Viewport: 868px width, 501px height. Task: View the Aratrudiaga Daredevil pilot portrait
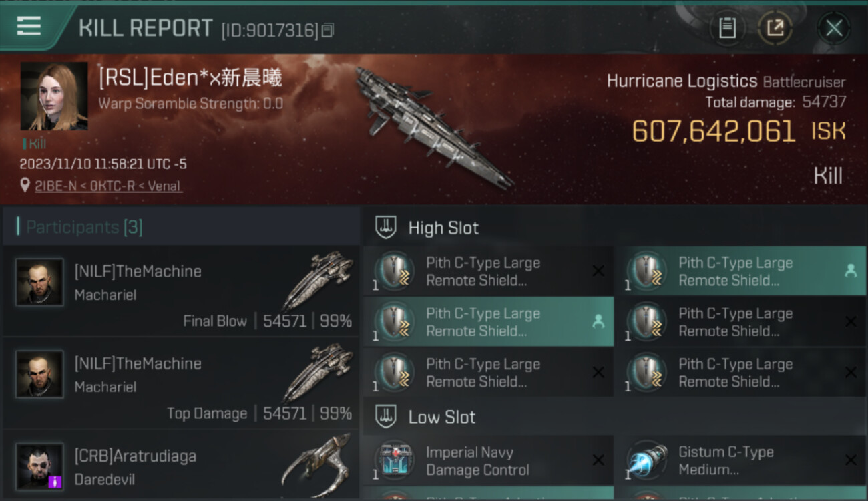click(40, 466)
